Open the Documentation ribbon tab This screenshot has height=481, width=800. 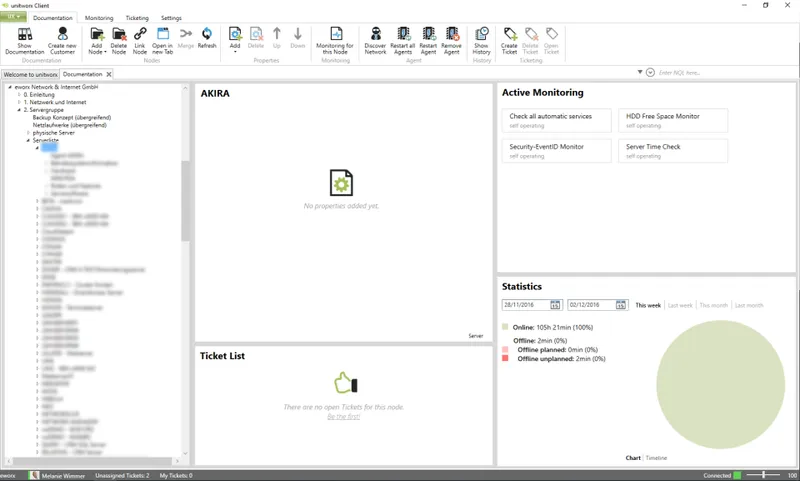tap(53, 18)
